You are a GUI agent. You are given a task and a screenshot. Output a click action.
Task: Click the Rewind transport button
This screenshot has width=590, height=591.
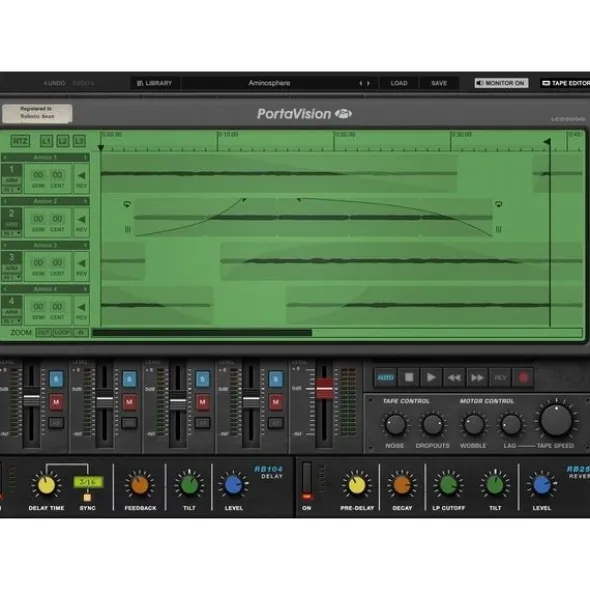(454, 377)
